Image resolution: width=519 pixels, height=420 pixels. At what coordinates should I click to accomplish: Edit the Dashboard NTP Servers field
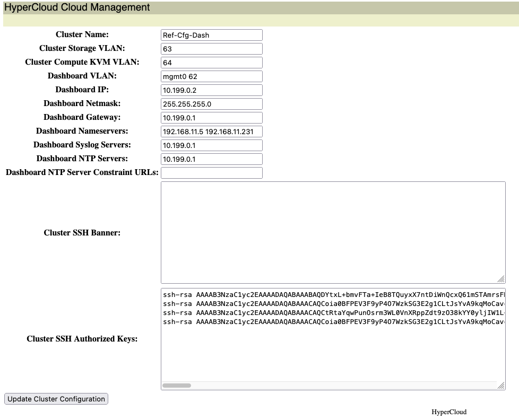click(211, 159)
